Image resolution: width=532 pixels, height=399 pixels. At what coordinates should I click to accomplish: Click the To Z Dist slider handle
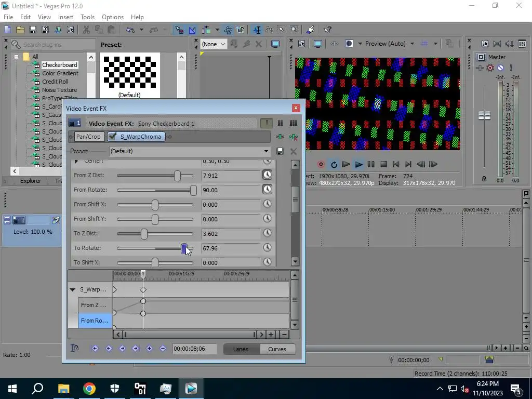point(144,234)
